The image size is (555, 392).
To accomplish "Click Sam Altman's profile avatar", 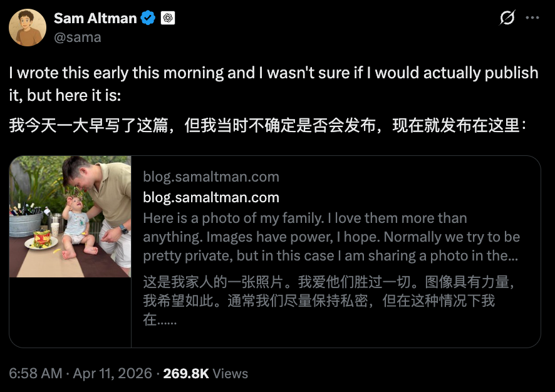I will pyautogui.click(x=27, y=28).
